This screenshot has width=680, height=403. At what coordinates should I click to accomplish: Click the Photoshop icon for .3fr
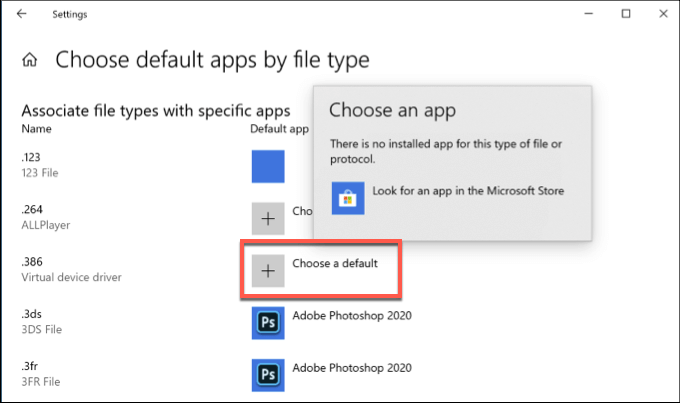[x=268, y=373]
